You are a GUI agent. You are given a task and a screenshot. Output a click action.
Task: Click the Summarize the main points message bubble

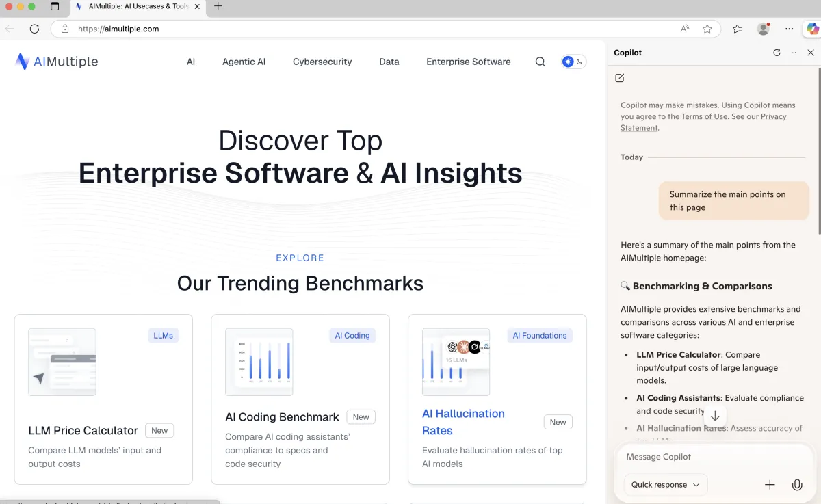pos(734,201)
